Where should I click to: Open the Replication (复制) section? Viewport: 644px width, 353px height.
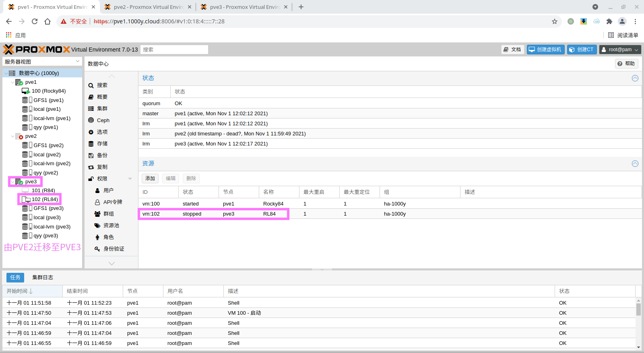tap(102, 167)
